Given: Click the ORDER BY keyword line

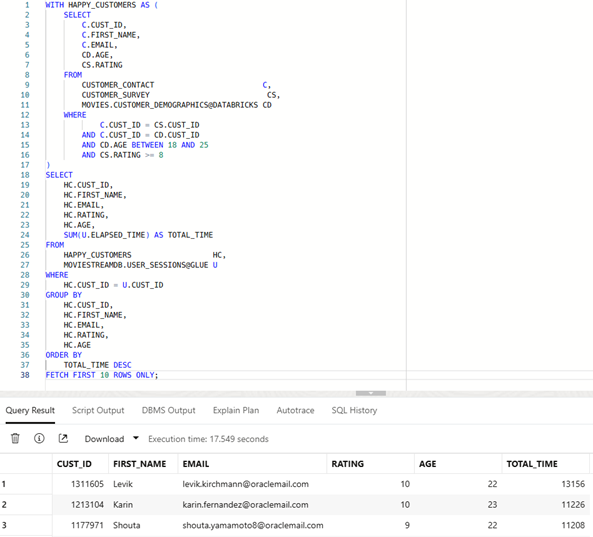Looking at the screenshot, I should [64, 355].
